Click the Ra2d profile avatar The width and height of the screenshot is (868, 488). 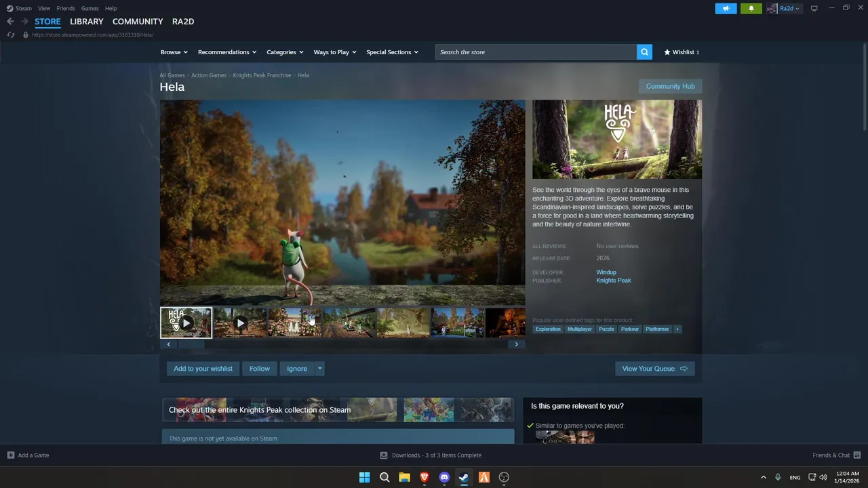click(772, 8)
